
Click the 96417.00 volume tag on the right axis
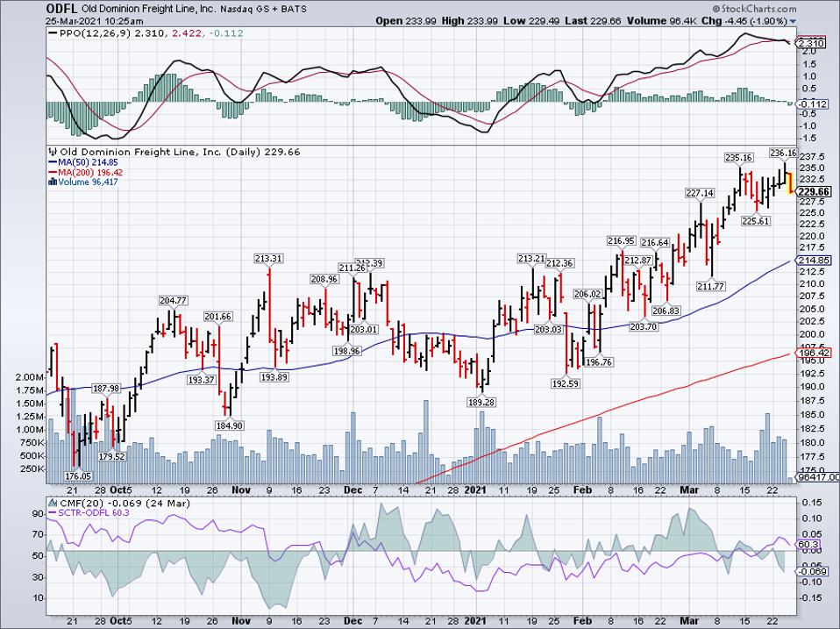pyautogui.click(x=819, y=477)
